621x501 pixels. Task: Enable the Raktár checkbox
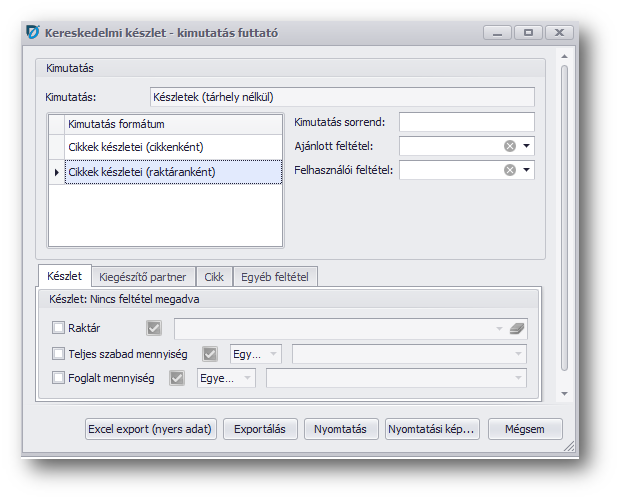pos(58,328)
